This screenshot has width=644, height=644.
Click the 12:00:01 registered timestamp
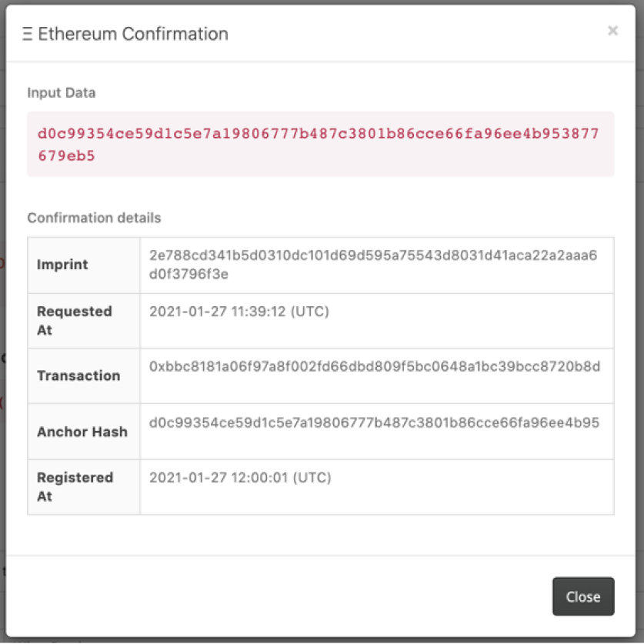[x=240, y=478]
